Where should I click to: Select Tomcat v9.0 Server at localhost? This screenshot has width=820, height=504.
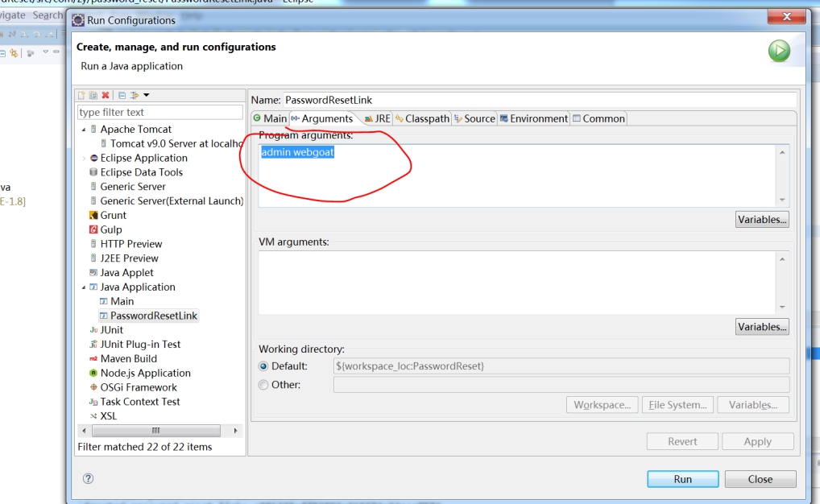click(x=171, y=143)
